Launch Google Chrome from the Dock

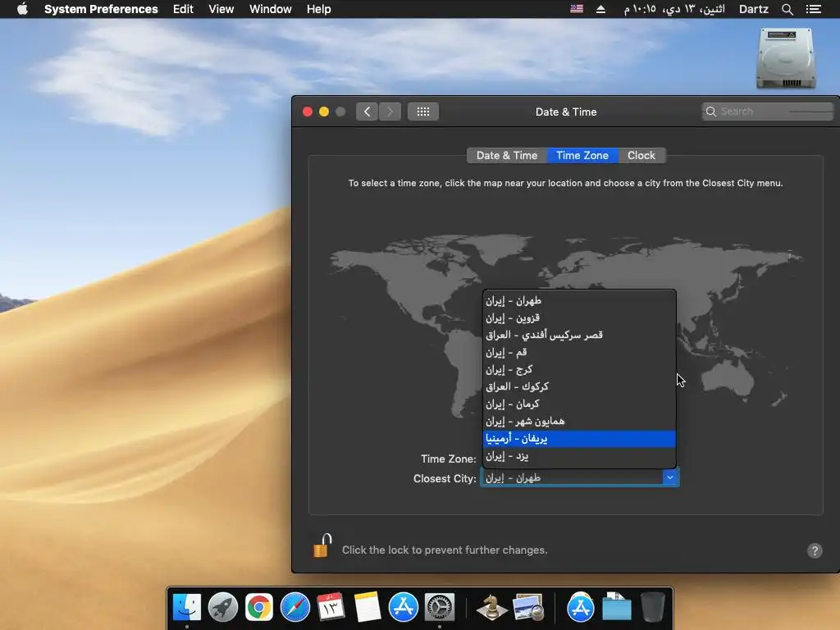pyautogui.click(x=258, y=608)
